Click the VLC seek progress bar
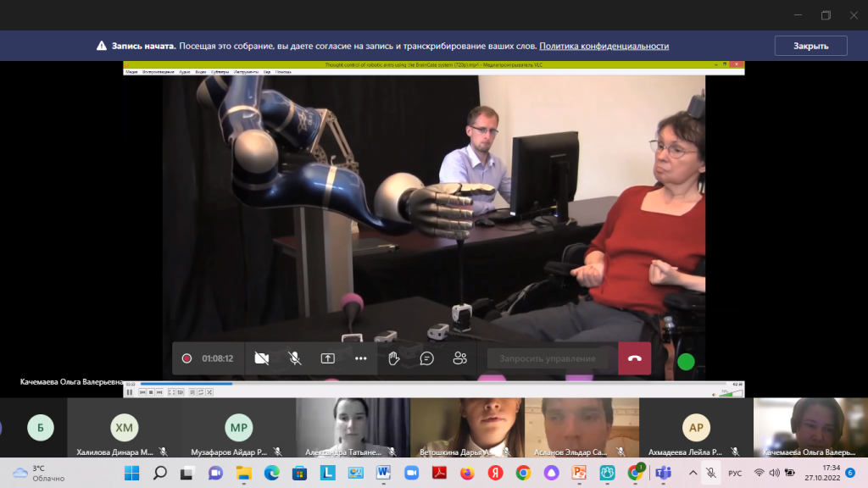 point(434,384)
